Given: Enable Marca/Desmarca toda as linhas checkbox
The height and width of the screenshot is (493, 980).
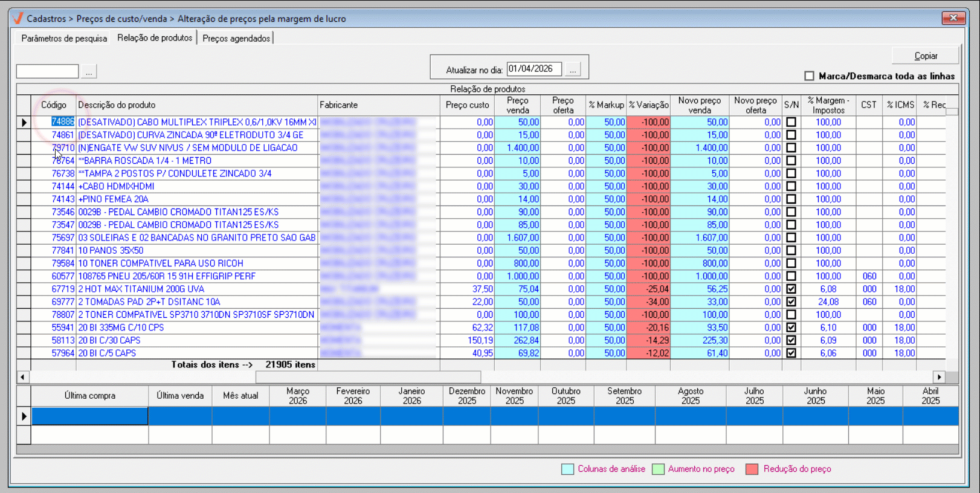Looking at the screenshot, I should pyautogui.click(x=810, y=76).
